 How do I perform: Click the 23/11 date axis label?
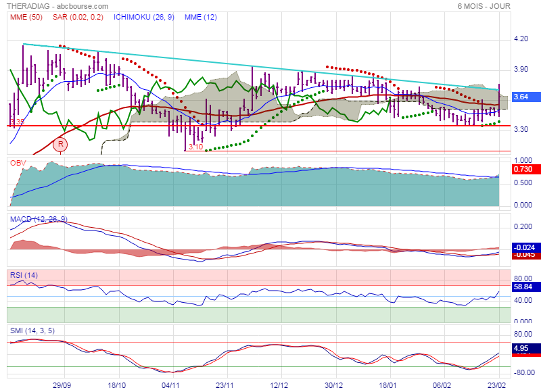pyautogui.click(x=225, y=385)
